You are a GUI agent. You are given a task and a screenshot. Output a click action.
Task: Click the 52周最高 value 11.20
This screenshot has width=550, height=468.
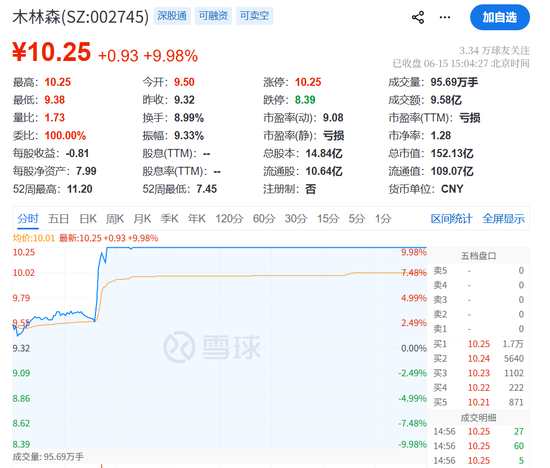(80, 189)
